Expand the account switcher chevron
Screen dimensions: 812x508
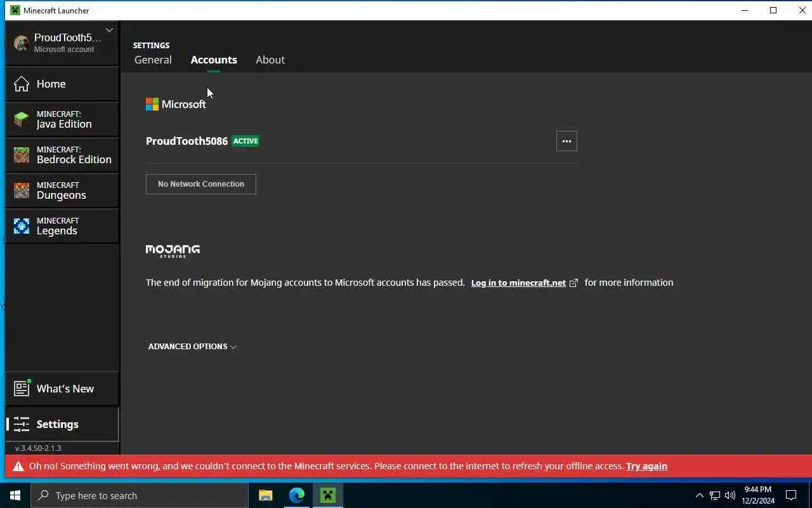coord(109,30)
